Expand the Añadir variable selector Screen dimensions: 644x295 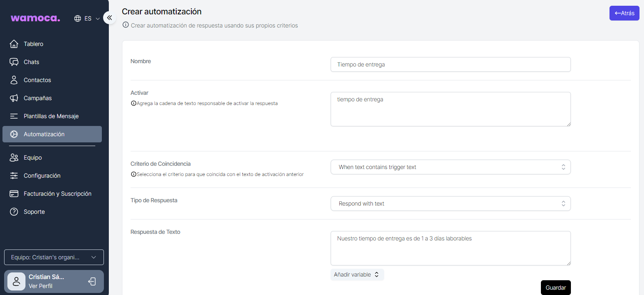coord(357,274)
